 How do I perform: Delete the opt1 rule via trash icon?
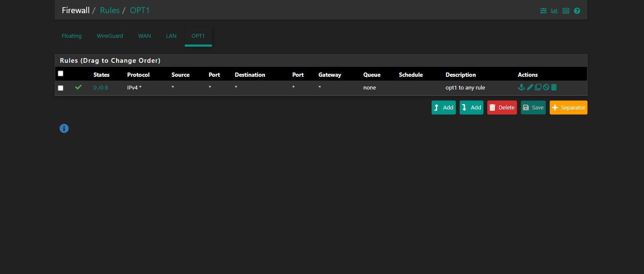tap(554, 87)
